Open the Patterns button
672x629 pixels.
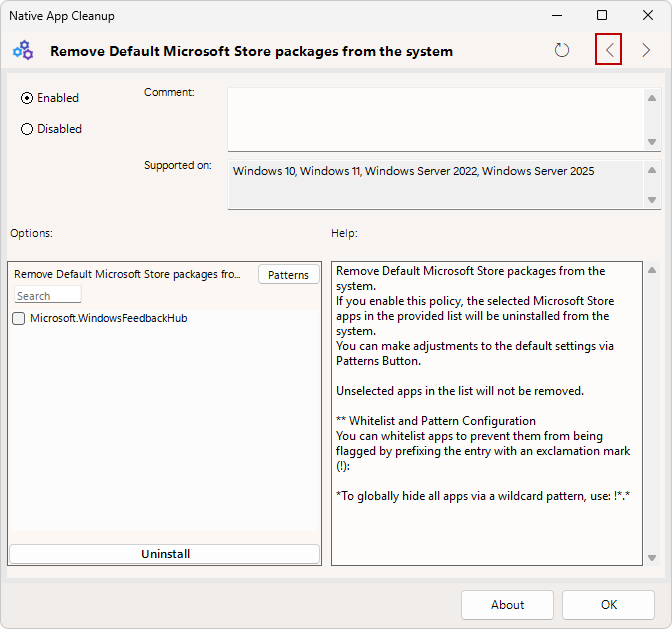pos(288,275)
